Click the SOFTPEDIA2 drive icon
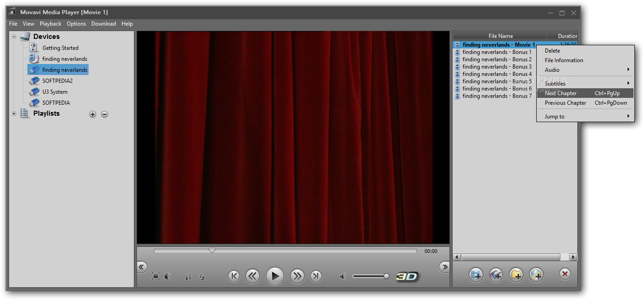 click(x=34, y=81)
